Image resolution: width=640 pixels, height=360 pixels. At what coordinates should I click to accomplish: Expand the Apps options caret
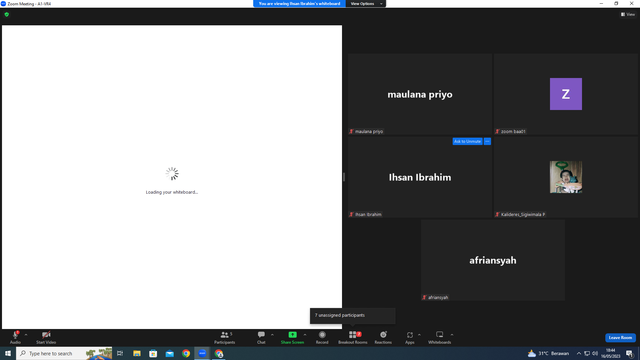pyautogui.click(x=419, y=335)
